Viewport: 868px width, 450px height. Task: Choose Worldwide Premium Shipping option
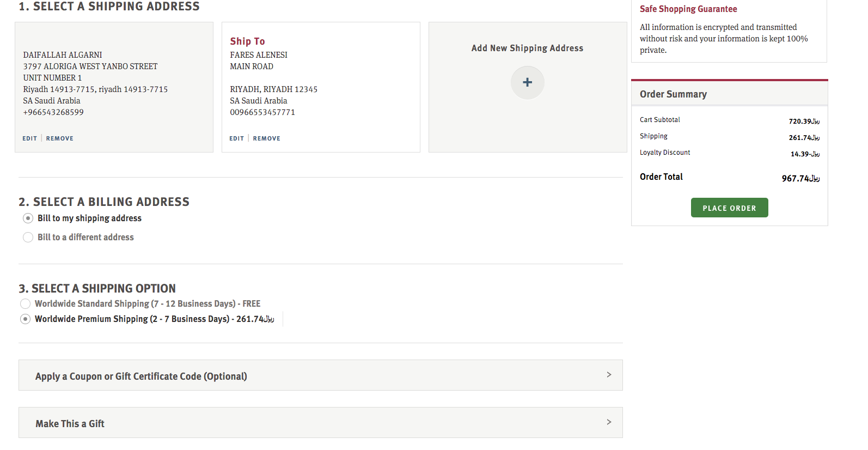26,319
